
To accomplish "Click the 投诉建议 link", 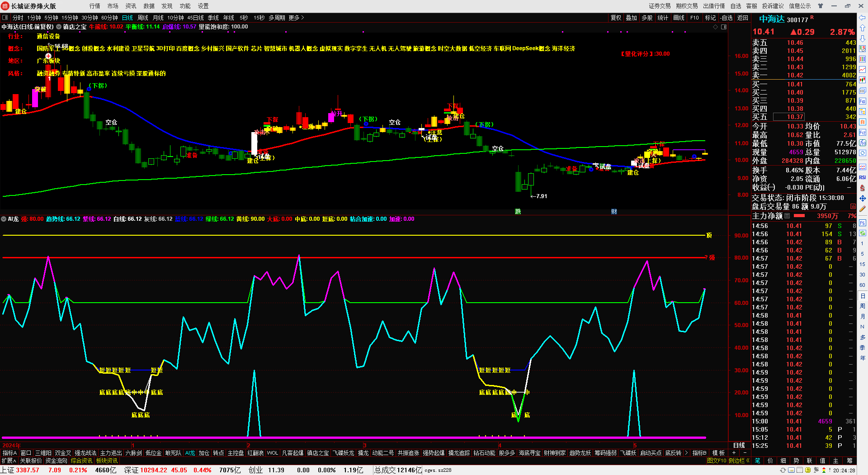I will pos(773,6).
